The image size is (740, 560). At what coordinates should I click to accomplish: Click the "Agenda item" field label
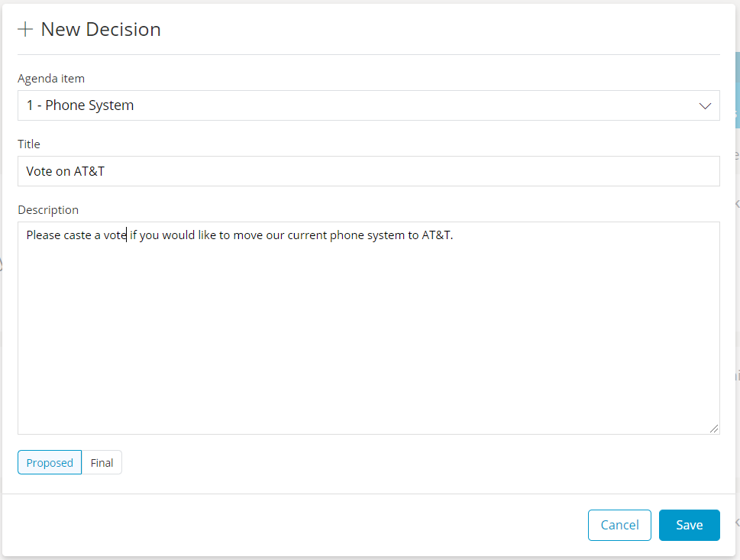(x=51, y=78)
